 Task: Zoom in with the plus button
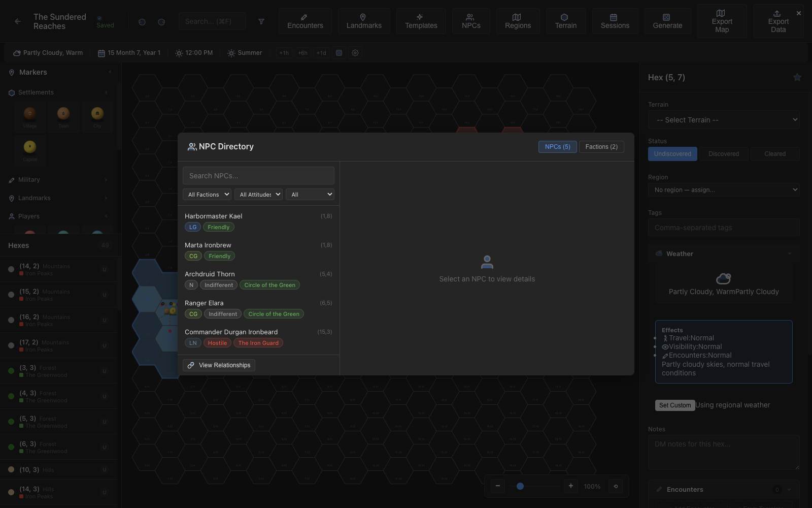coord(571,486)
